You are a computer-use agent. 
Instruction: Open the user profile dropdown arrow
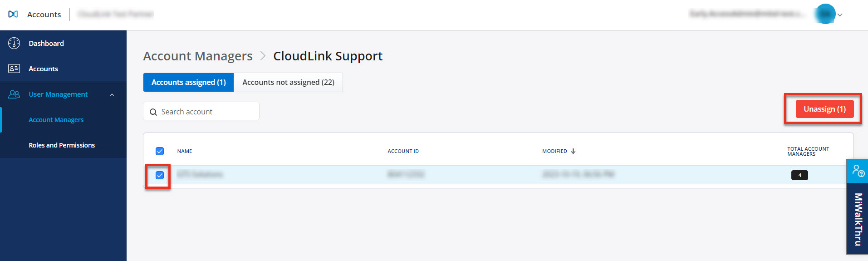point(840,15)
